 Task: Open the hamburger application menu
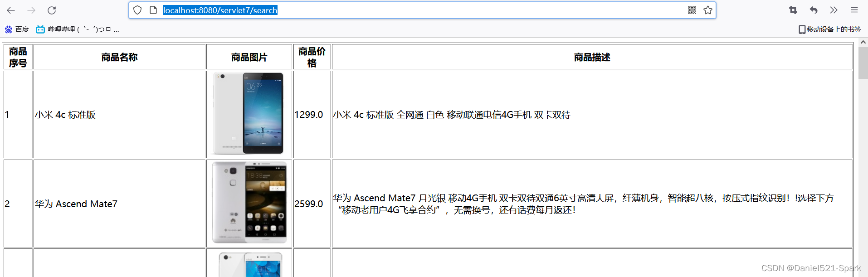click(x=854, y=10)
